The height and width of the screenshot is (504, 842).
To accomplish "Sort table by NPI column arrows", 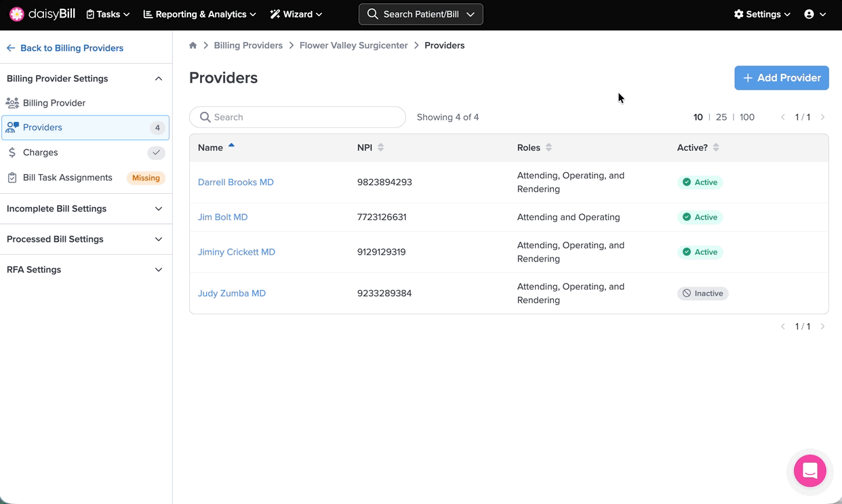I will [381, 148].
